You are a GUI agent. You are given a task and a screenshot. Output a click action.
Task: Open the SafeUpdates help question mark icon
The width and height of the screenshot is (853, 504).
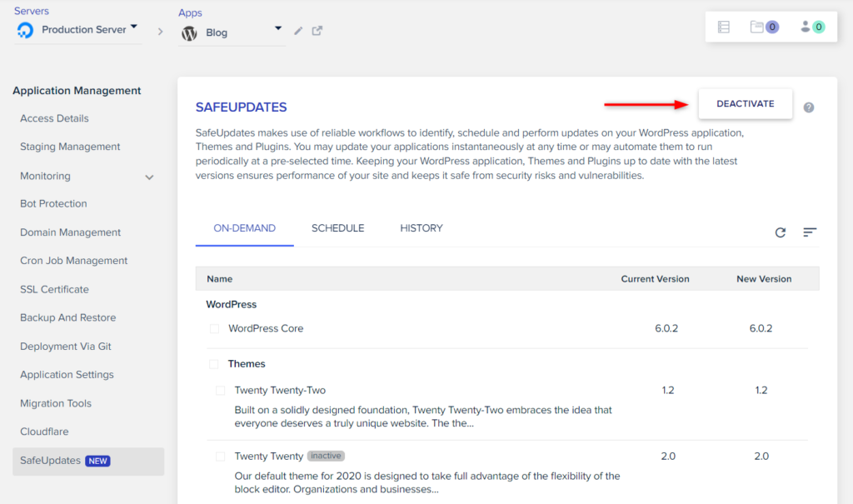pyautogui.click(x=809, y=107)
